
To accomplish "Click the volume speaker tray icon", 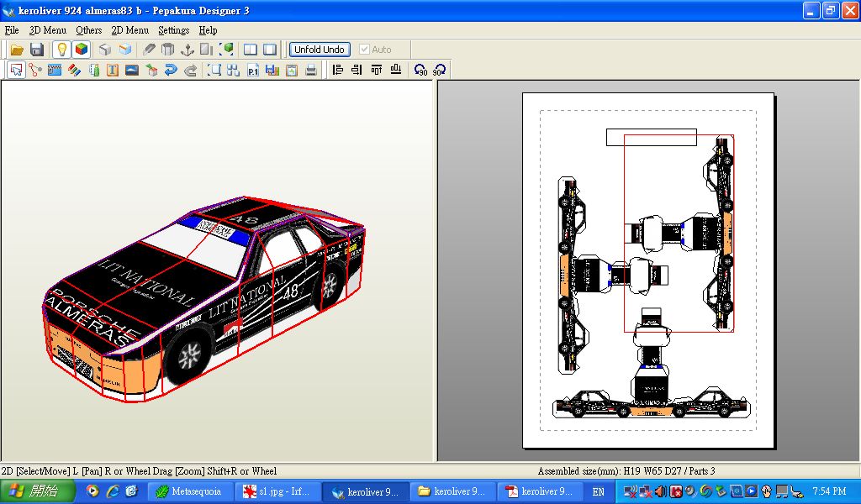I will pyautogui.click(x=661, y=491).
